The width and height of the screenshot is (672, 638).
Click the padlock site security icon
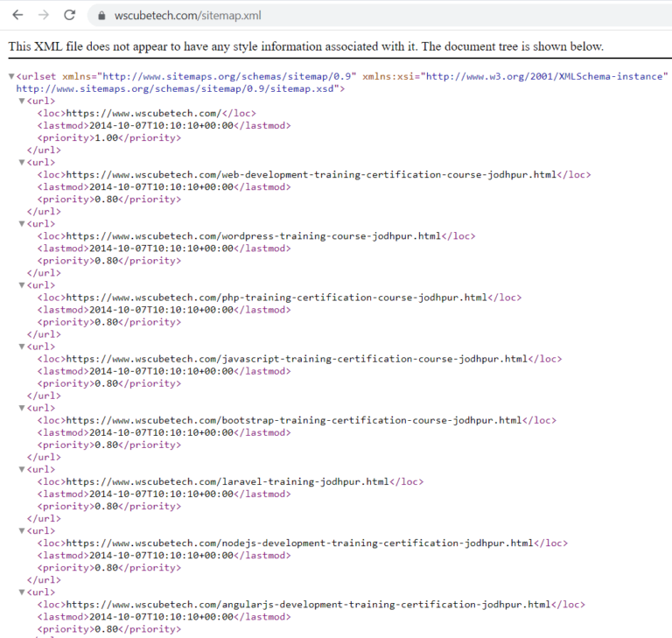click(100, 16)
